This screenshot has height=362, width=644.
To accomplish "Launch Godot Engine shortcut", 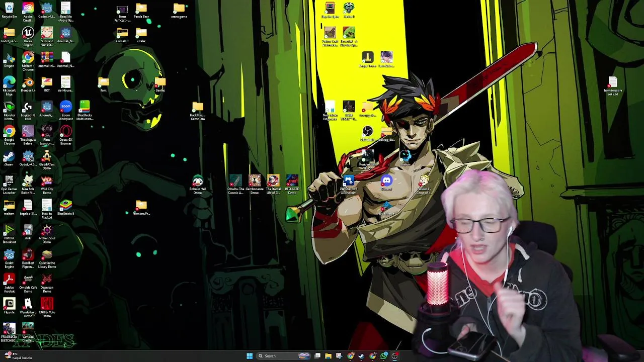I will [9, 258].
